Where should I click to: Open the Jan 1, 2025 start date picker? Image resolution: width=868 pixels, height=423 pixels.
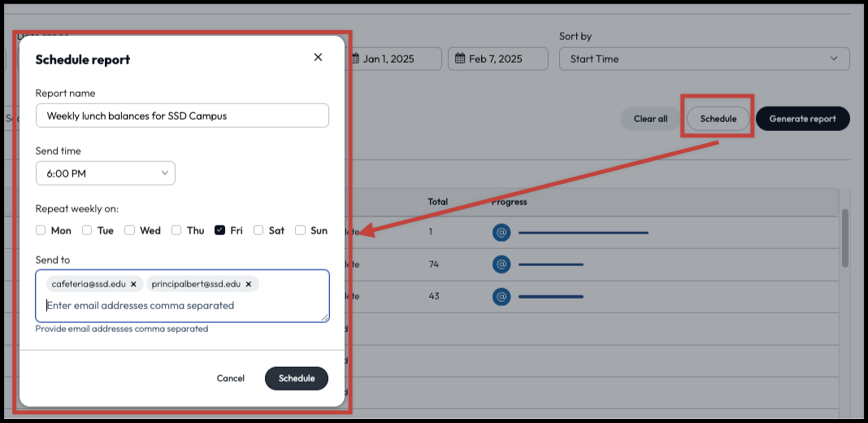(x=395, y=59)
